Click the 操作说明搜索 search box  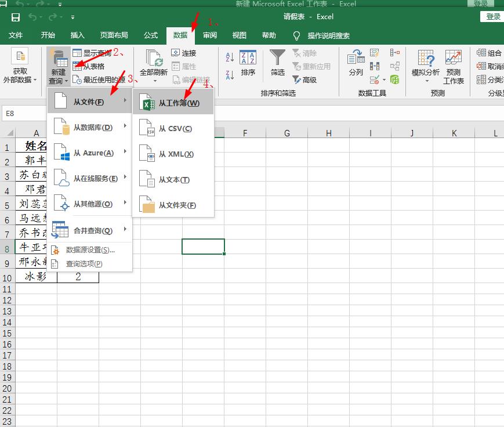pos(328,35)
